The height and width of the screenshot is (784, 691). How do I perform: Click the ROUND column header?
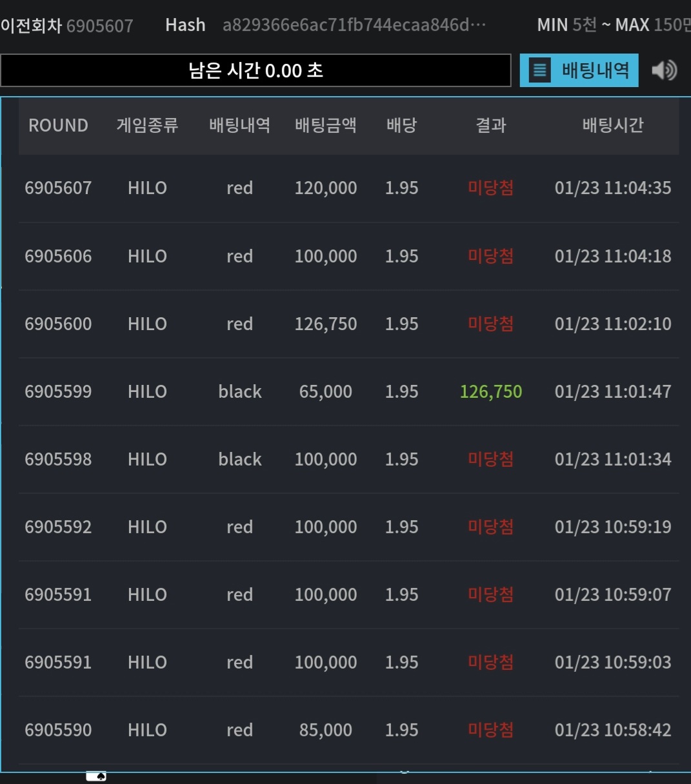pos(58,125)
